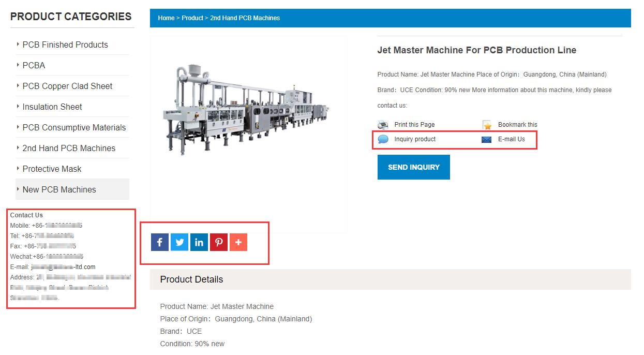Click the Jet Master machine product image

[246, 109]
